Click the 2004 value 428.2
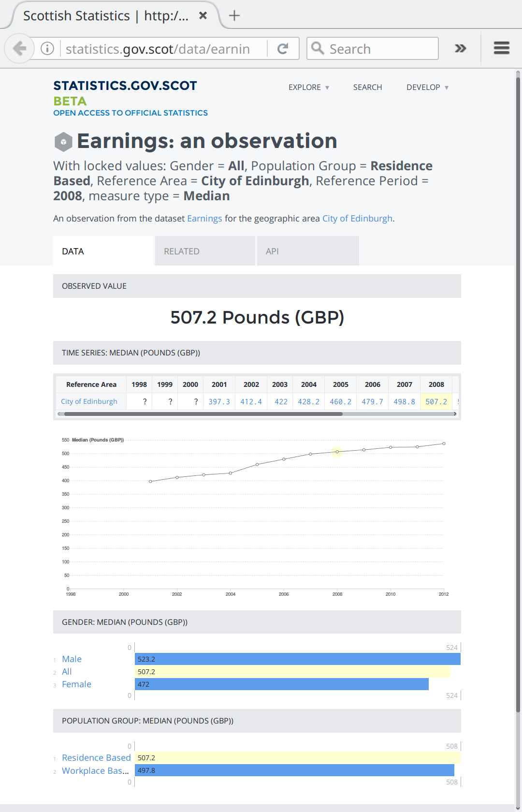The width and height of the screenshot is (522, 812). (x=309, y=402)
